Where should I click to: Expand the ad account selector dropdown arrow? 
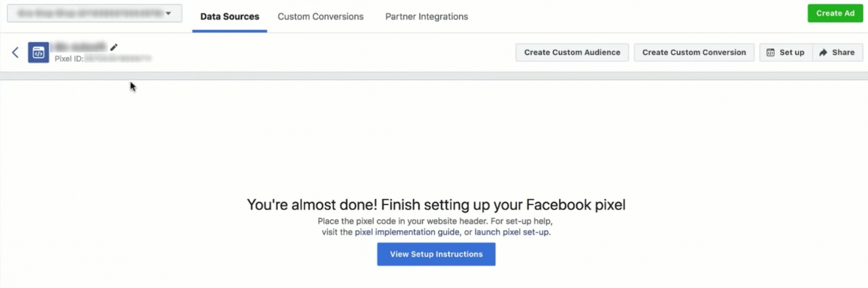click(168, 14)
